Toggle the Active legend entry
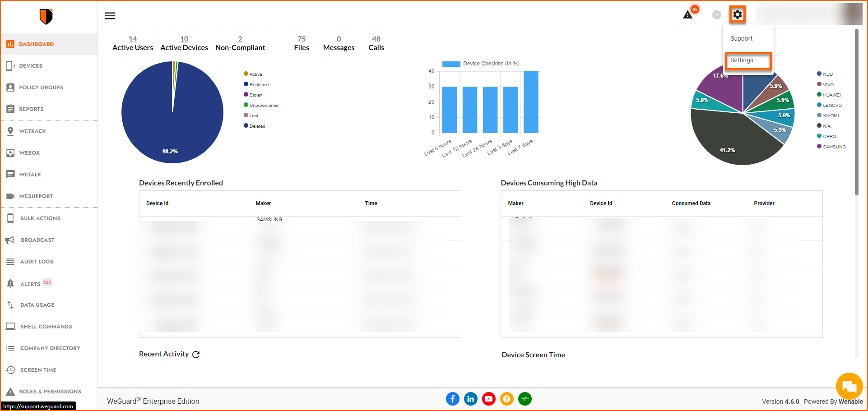This screenshot has width=868, height=411. coord(253,74)
